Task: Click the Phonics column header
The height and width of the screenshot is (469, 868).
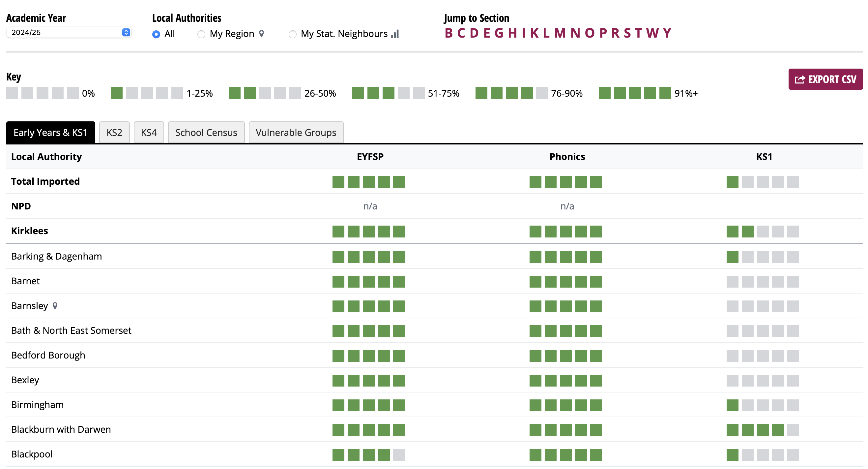Action: click(567, 157)
